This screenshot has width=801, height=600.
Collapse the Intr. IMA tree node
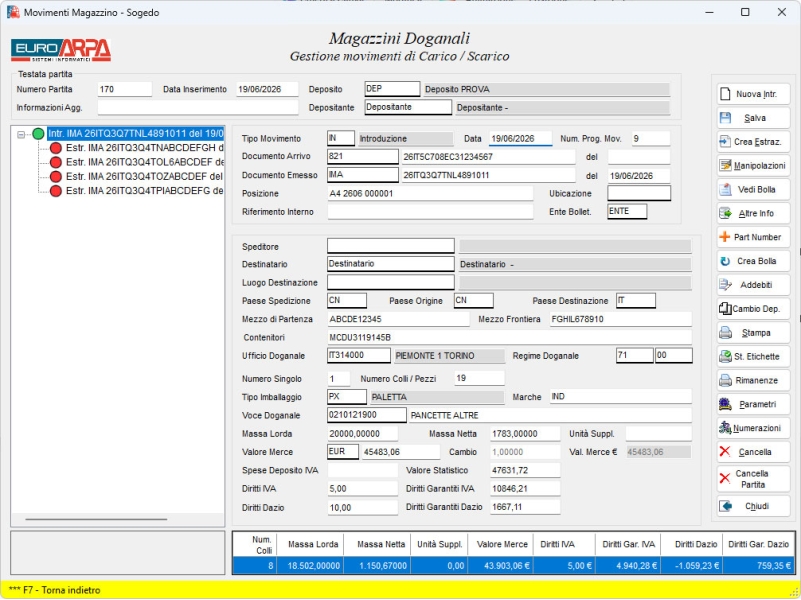pyautogui.click(x=21, y=134)
